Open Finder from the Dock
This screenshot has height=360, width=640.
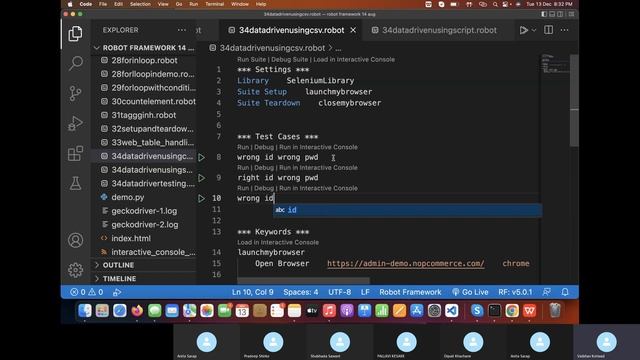[85, 311]
